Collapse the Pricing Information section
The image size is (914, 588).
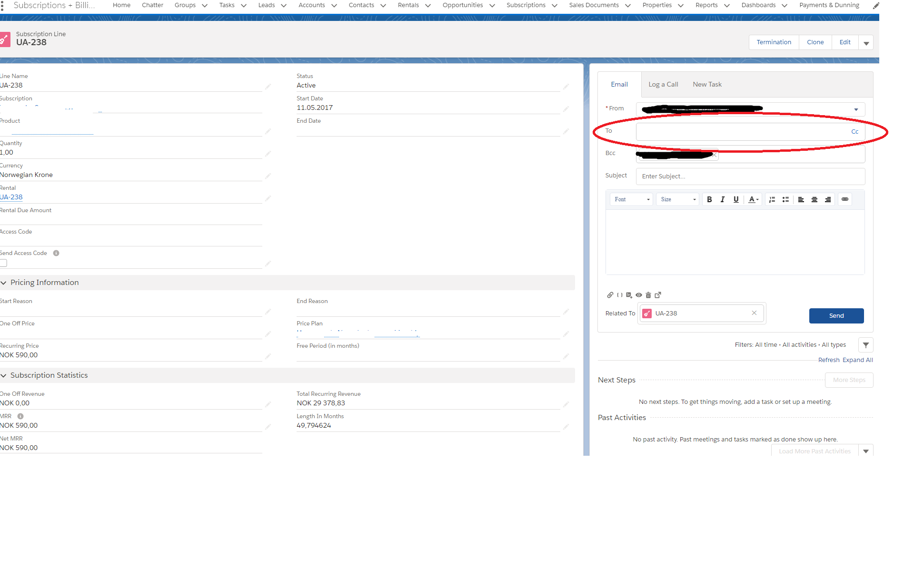(x=4, y=283)
